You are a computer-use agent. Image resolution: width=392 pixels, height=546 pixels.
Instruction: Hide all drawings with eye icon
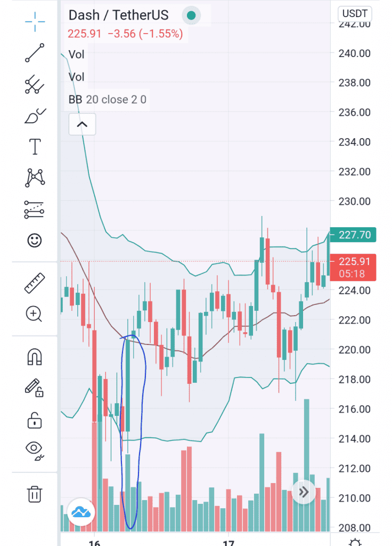point(35,451)
